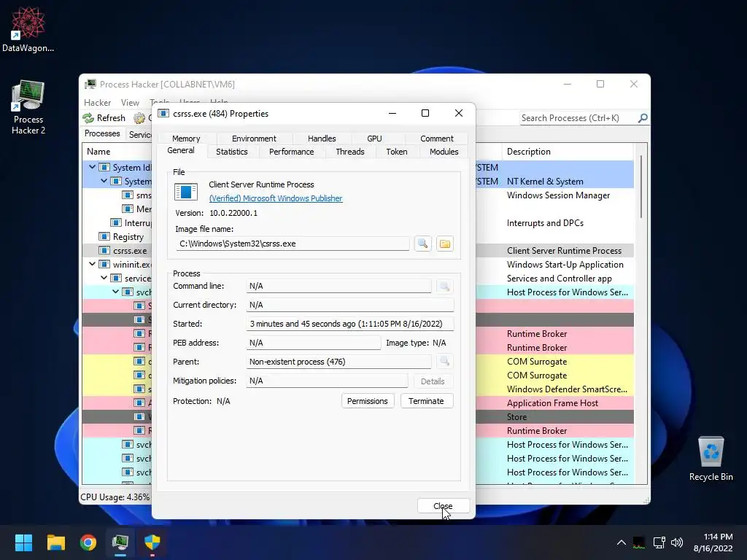The height and width of the screenshot is (560, 747).
Task: Click the csrss.exe process icon in process list
Action: (104, 251)
